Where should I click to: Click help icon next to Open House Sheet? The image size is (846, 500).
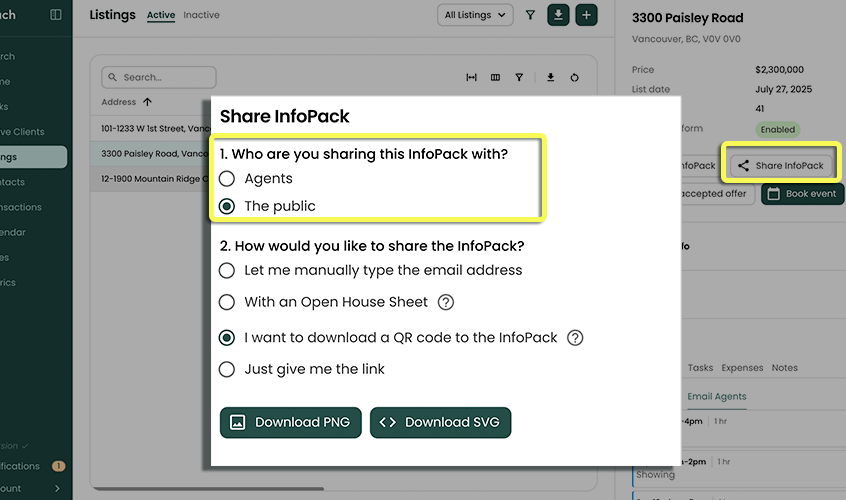(446, 302)
